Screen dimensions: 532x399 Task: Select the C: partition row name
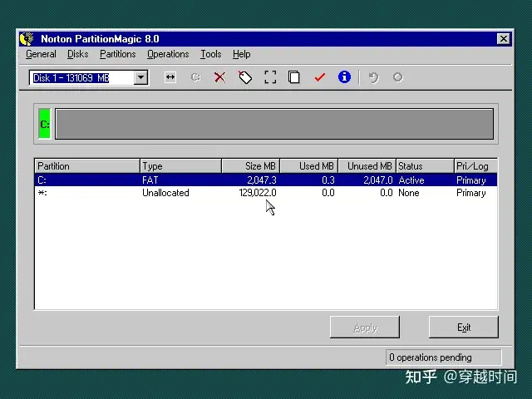tap(42, 180)
